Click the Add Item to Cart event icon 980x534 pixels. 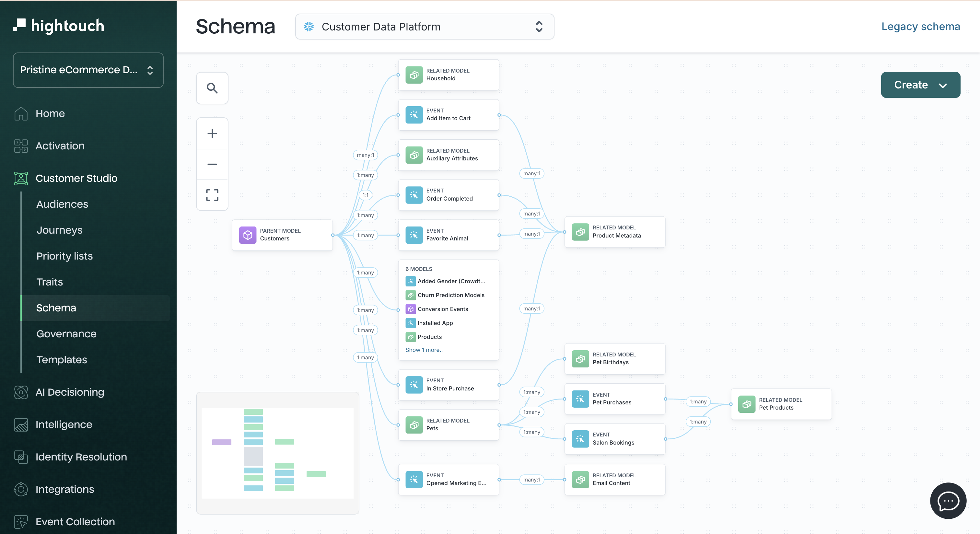(414, 115)
